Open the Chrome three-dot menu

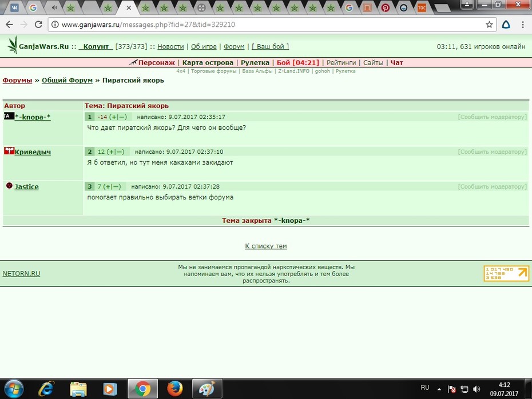coord(522,25)
